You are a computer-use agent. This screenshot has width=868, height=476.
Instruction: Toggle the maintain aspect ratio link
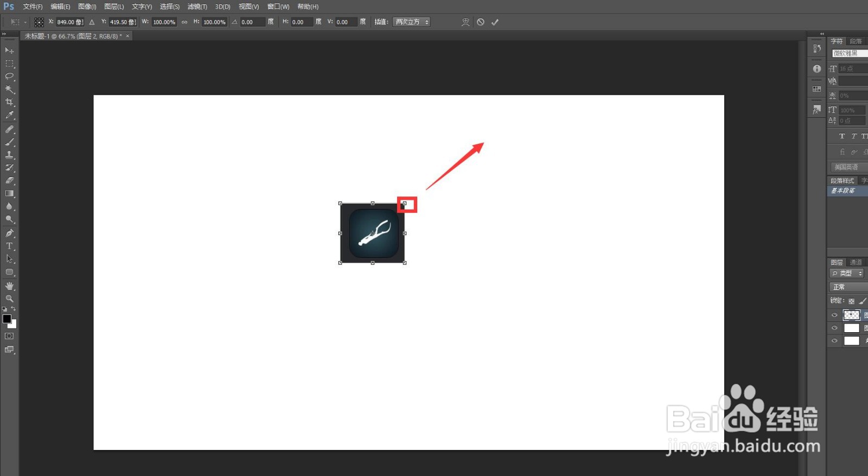tap(184, 22)
